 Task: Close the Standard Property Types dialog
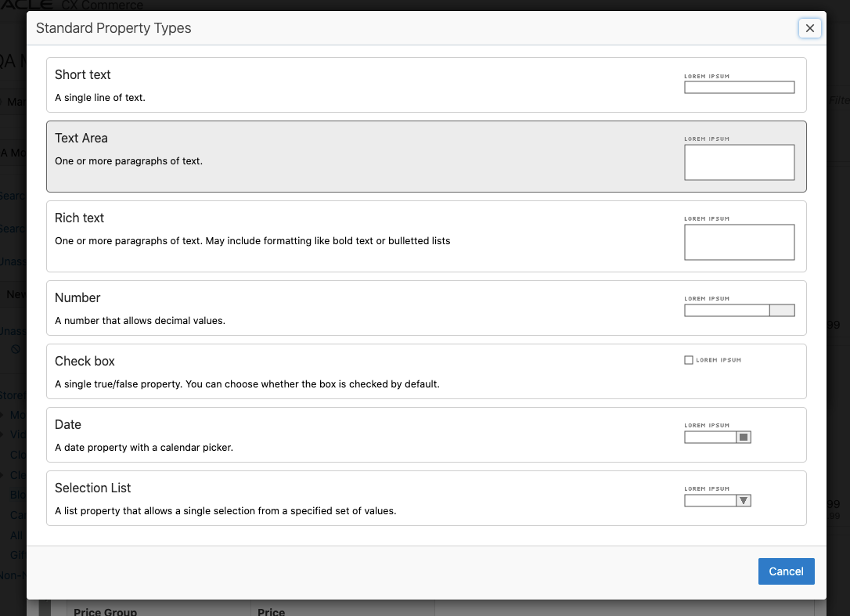[809, 28]
